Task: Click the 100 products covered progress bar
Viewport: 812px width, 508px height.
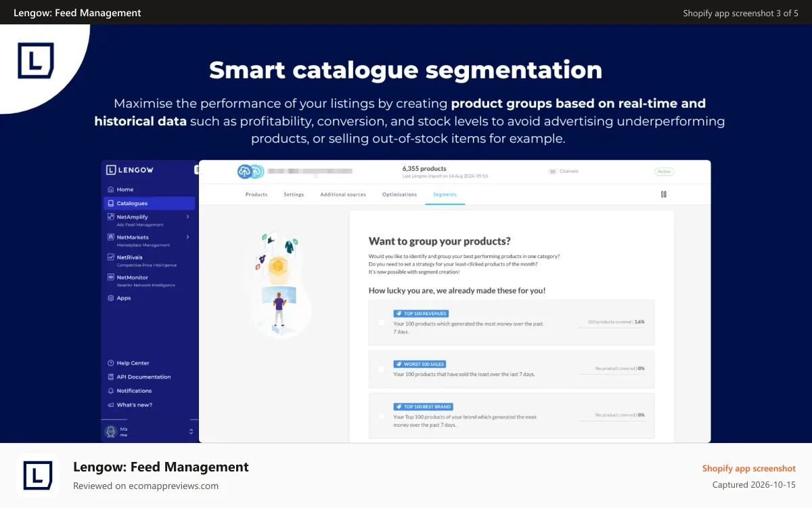Action: 612,328
